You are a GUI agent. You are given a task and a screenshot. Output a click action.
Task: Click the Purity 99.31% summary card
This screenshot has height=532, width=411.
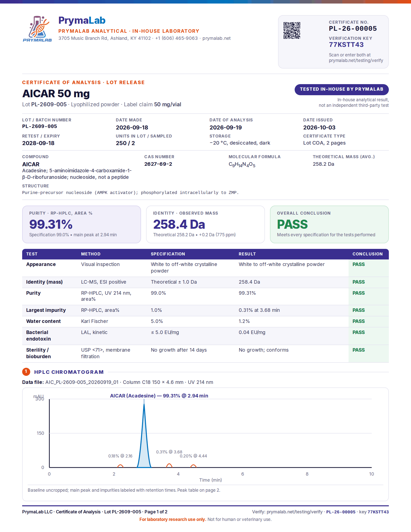click(x=82, y=224)
